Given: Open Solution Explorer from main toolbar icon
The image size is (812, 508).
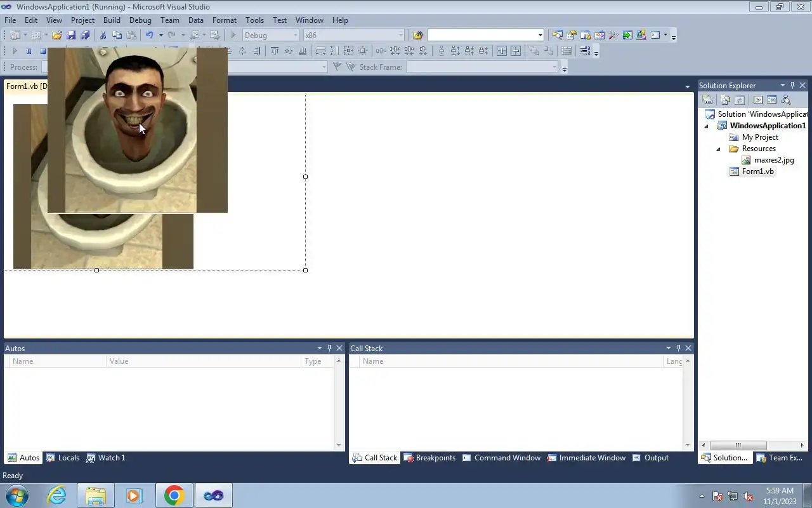Looking at the screenshot, I should [558, 36].
